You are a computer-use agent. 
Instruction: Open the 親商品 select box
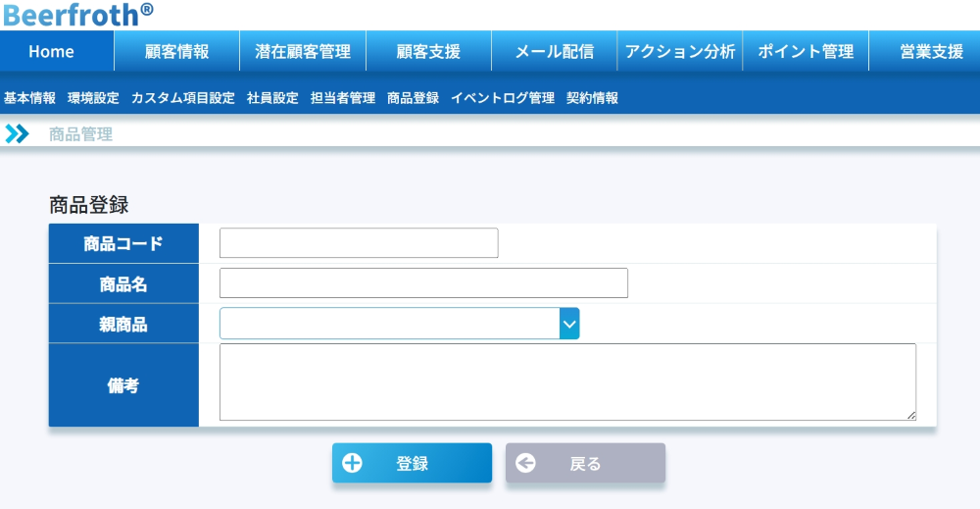pyautogui.click(x=390, y=324)
